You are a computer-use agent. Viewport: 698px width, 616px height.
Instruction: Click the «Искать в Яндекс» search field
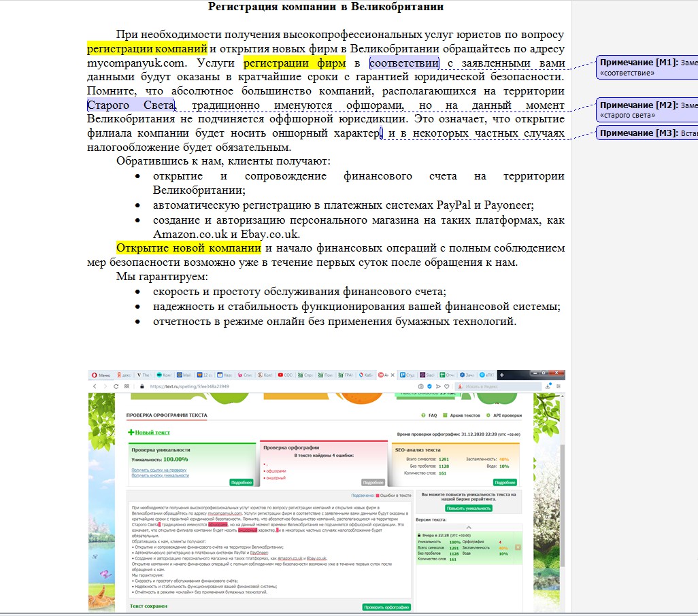(x=499, y=386)
